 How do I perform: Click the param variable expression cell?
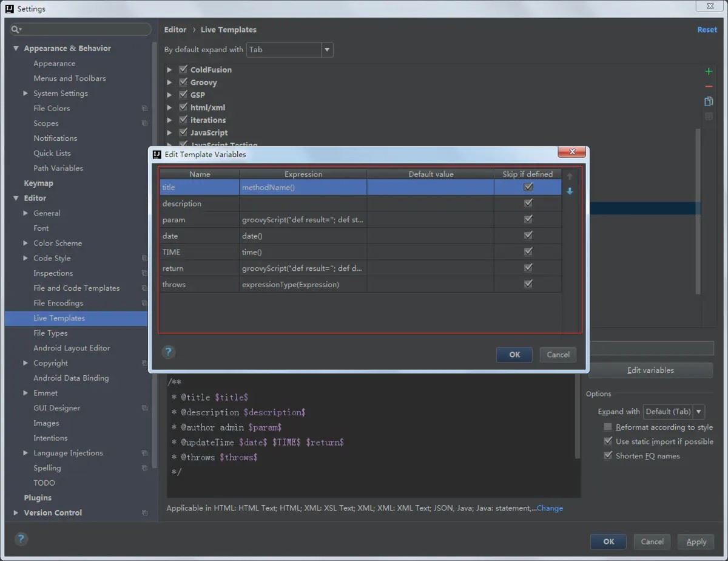tap(303, 220)
